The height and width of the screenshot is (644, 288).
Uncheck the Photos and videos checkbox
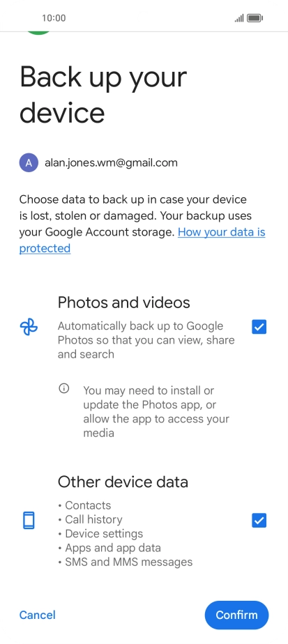click(259, 327)
